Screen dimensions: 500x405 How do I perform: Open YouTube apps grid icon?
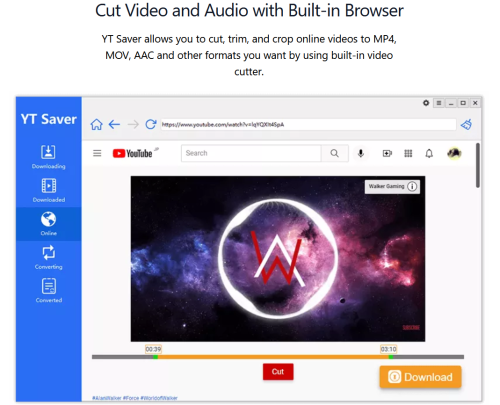pos(408,153)
